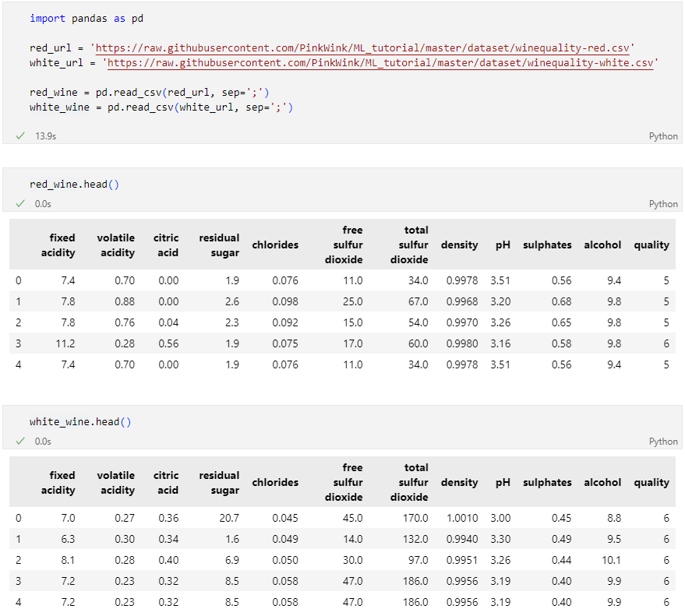The width and height of the screenshot is (685, 616).
Task: Click the red wine table 'sulphates' header
Action: [547, 245]
